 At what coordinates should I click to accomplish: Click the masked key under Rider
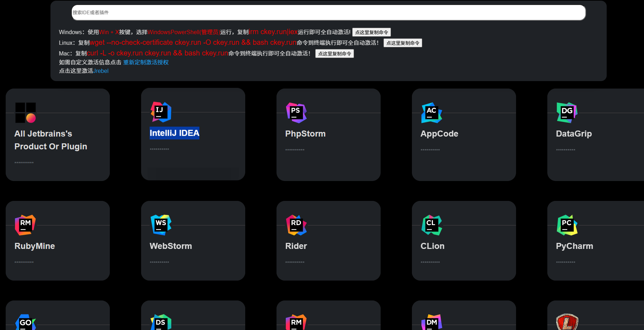295,262
